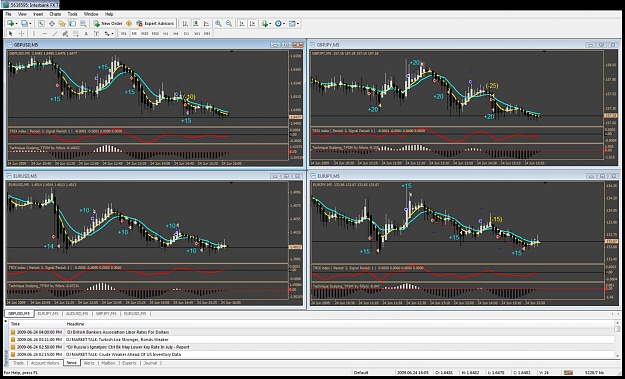This screenshot has height=379, width=625.
Task: Zoom out on the chart
Action: (x=229, y=24)
